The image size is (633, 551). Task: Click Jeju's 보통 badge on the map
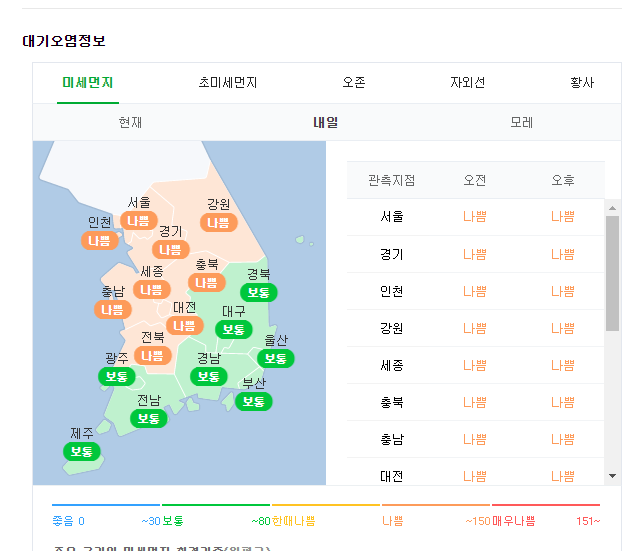click(x=82, y=451)
